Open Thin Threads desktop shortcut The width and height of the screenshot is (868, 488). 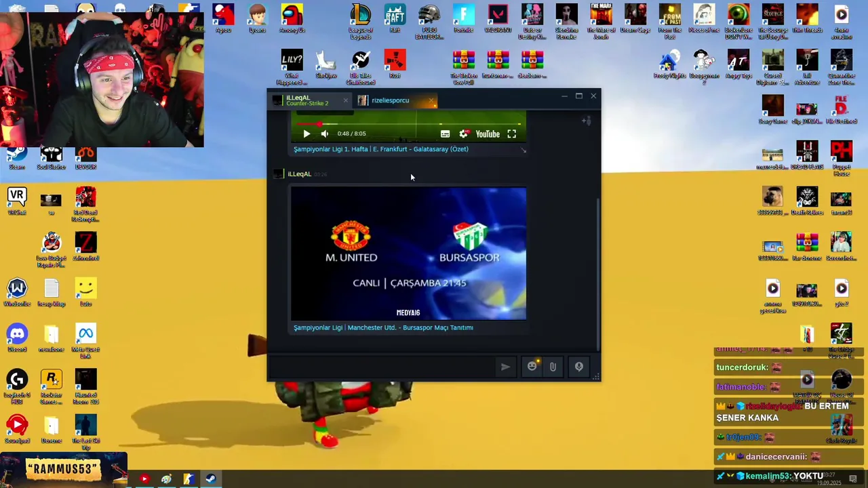(x=807, y=19)
